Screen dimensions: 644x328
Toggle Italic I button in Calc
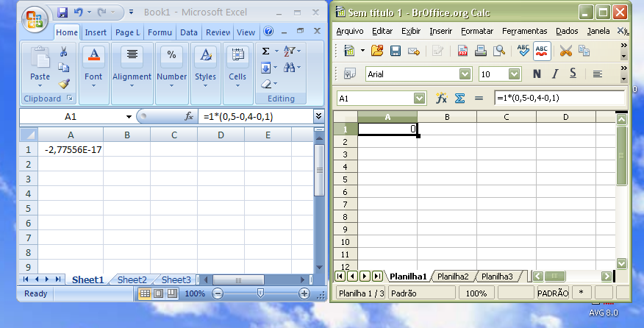pyautogui.click(x=555, y=74)
